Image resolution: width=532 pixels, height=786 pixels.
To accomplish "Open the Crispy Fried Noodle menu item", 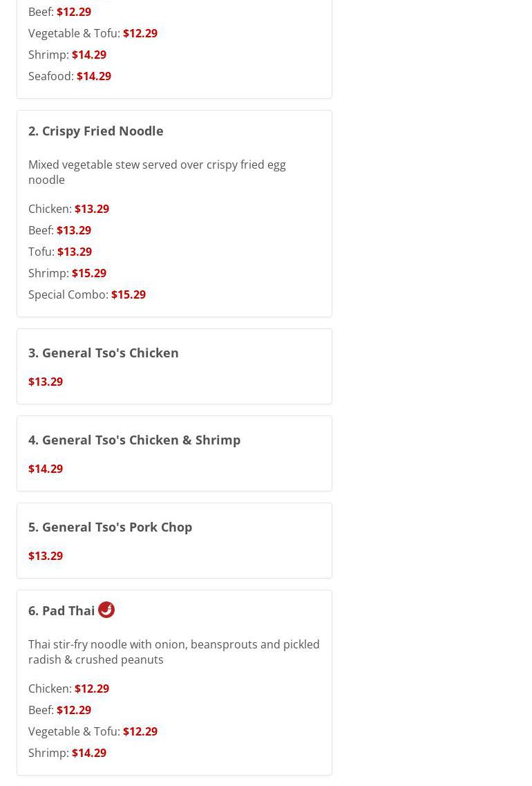I will tap(95, 131).
